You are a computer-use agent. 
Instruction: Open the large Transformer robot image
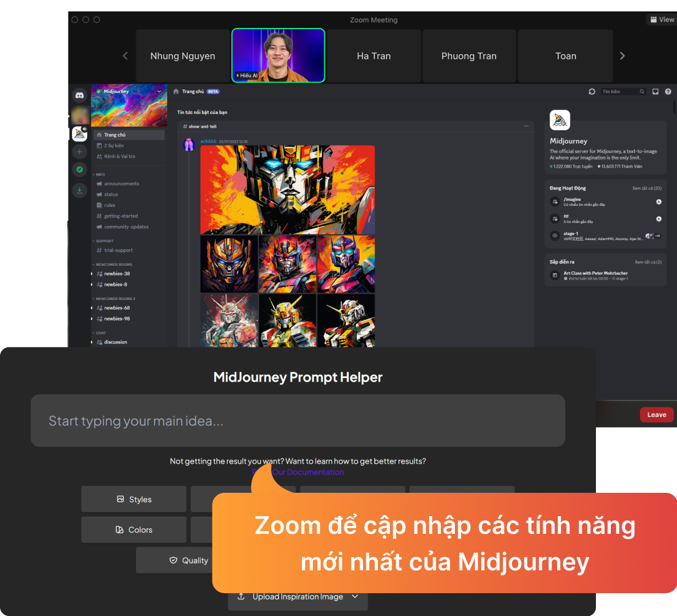(x=288, y=190)
